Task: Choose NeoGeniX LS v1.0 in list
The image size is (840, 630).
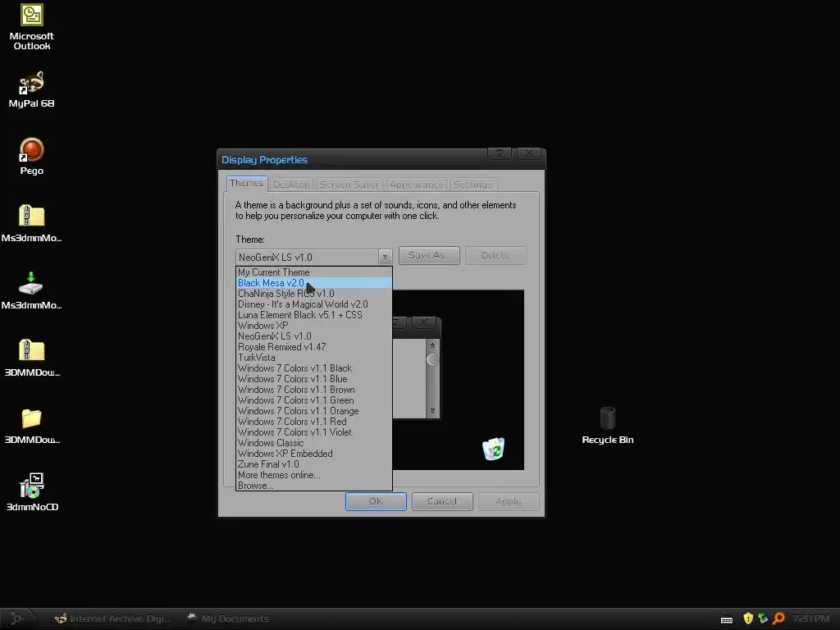Action: coord(314,336)
